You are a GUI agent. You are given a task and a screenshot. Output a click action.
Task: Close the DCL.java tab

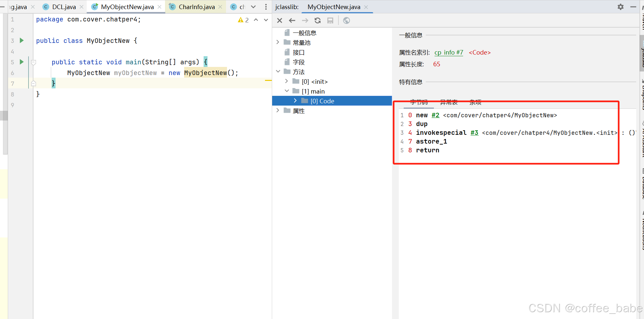tap(82, 7)
